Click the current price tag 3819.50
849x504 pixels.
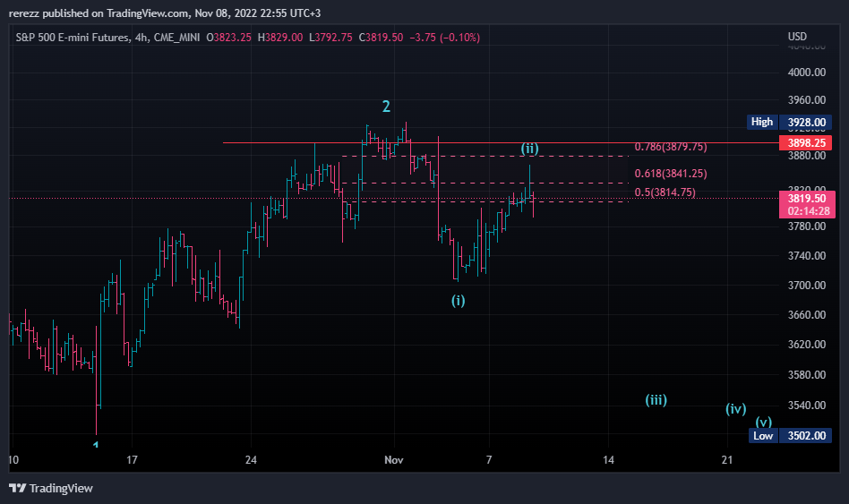pyautogui.click(x=807, y=204)
